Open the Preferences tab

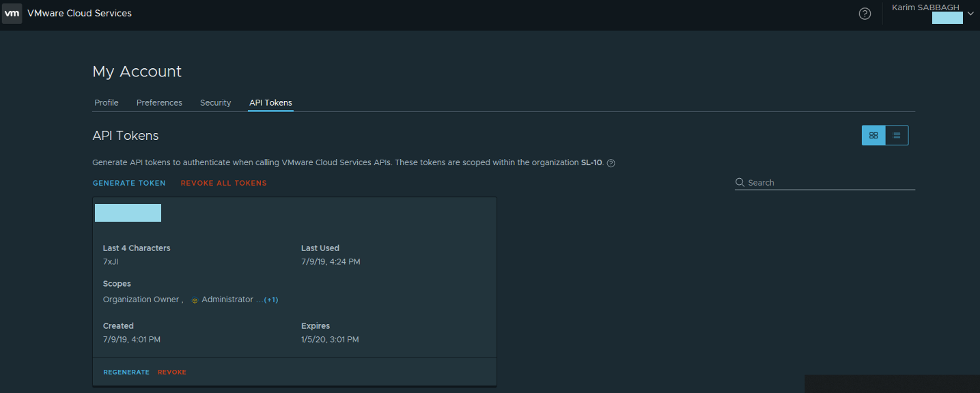[x=159, y=103]
